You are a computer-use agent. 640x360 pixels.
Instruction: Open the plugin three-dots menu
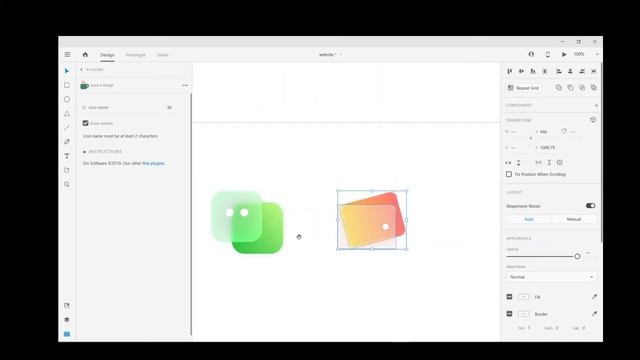(x=185, y=85)
